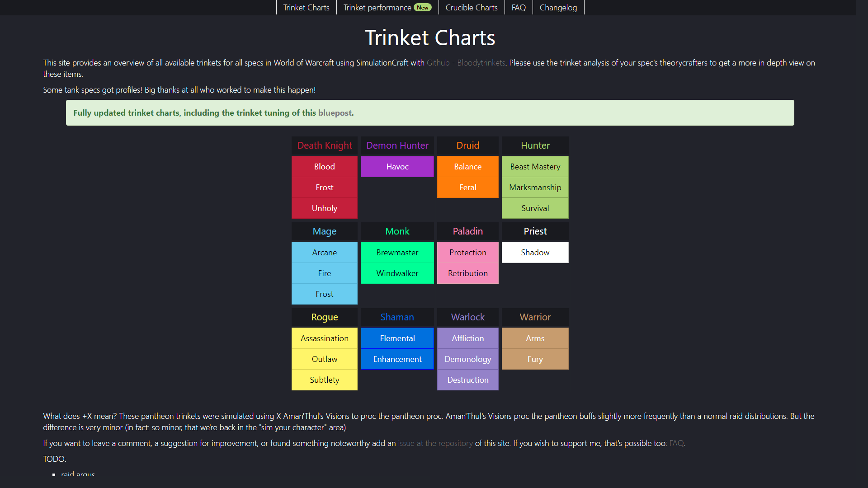Click the Priest class header
The image size is (868, 488).
[535, 231]
